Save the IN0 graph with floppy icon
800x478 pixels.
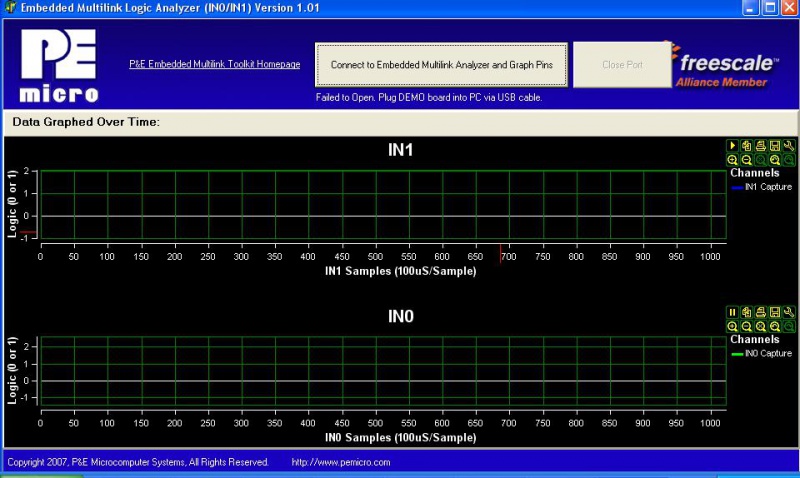point(775,313)
